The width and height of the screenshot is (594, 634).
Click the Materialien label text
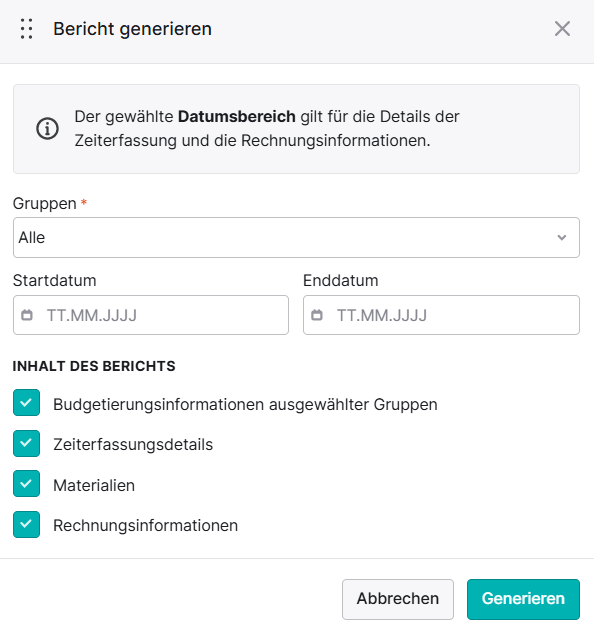(x=94, y=485)
